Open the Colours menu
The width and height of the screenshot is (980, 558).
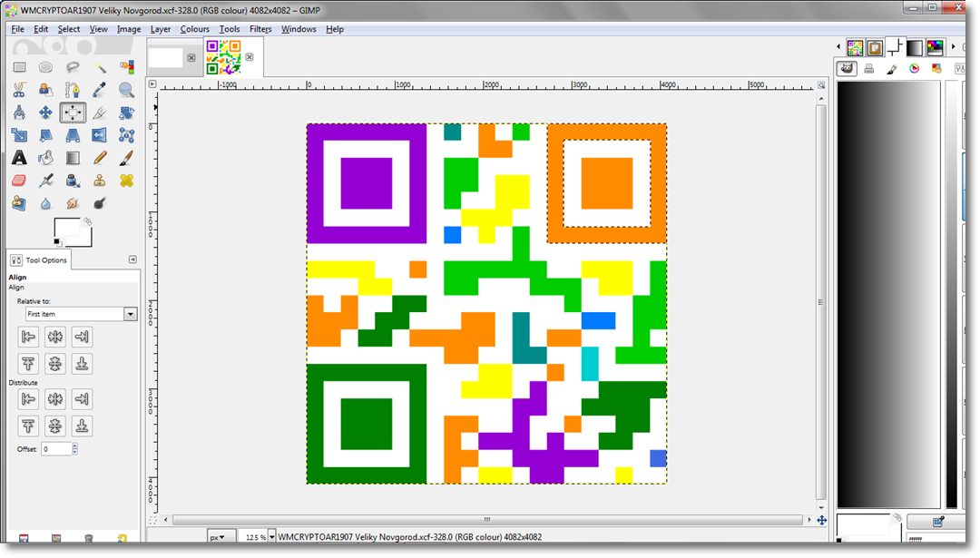pyautogui.click(x=194, y=29)
